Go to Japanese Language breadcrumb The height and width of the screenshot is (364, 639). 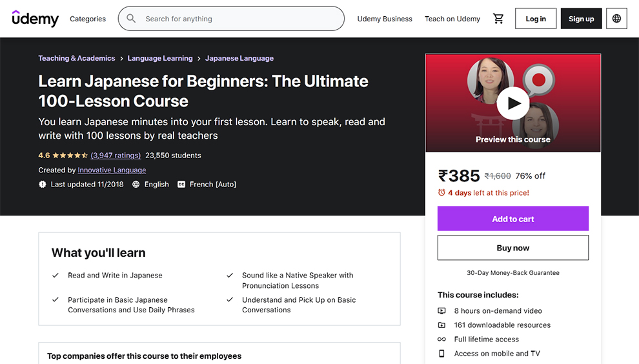[239, 58]
